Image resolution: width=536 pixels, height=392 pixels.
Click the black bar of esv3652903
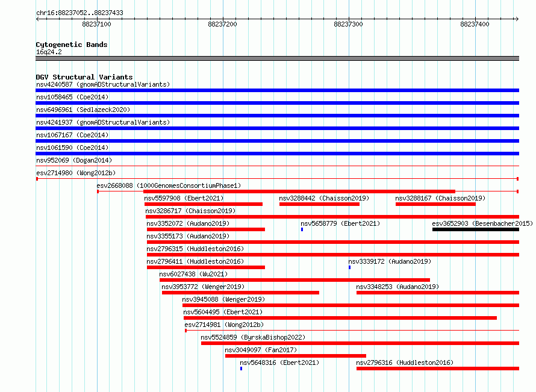tap(476, 229)
